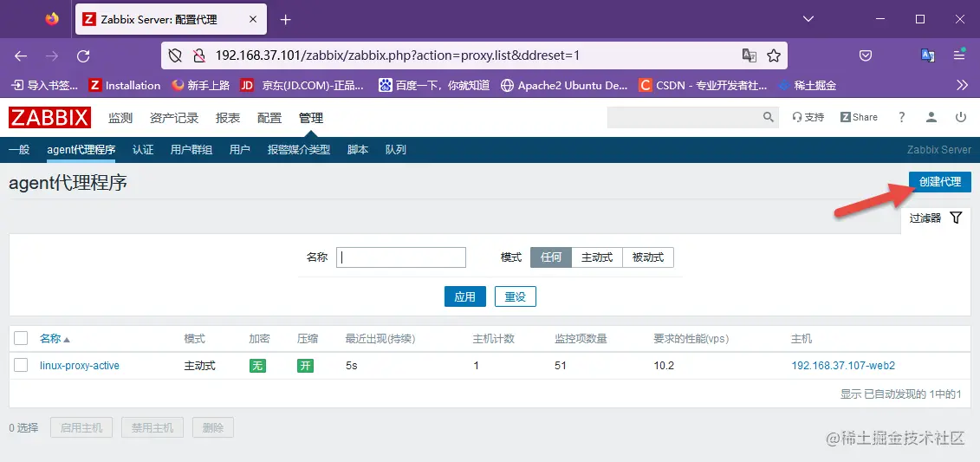The width and height of the screenshot is (980, 462).
Task: Click the Share link with Z icon
Action: pyautogui.click(x=859, y=117)
